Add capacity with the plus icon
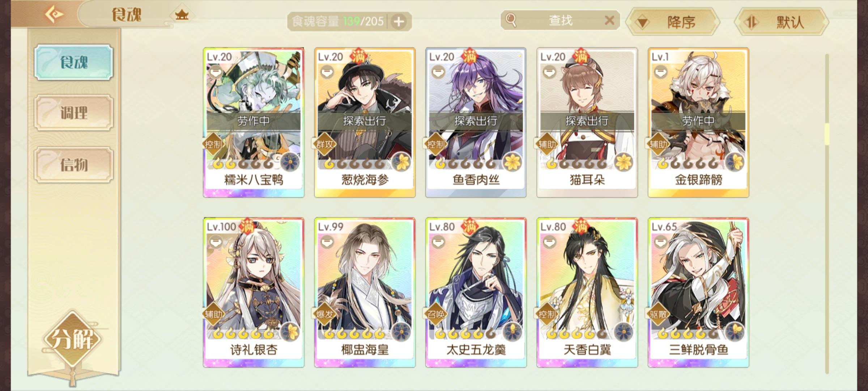Viewport: 868px width, 391px height. [x=399, y=22]
